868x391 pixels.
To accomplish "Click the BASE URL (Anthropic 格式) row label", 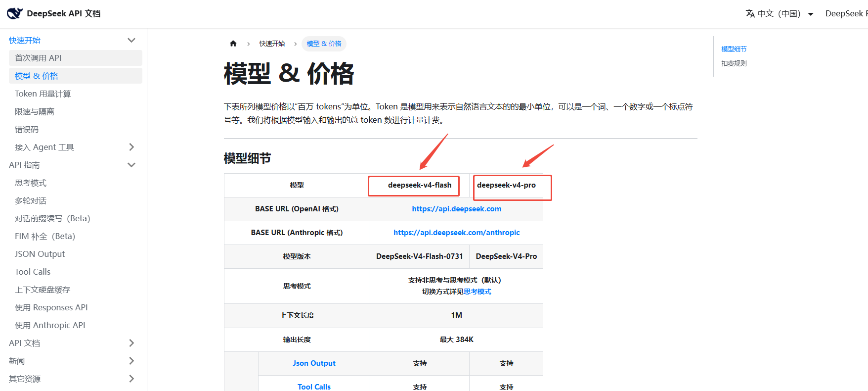I will click(x=297, y=233).
